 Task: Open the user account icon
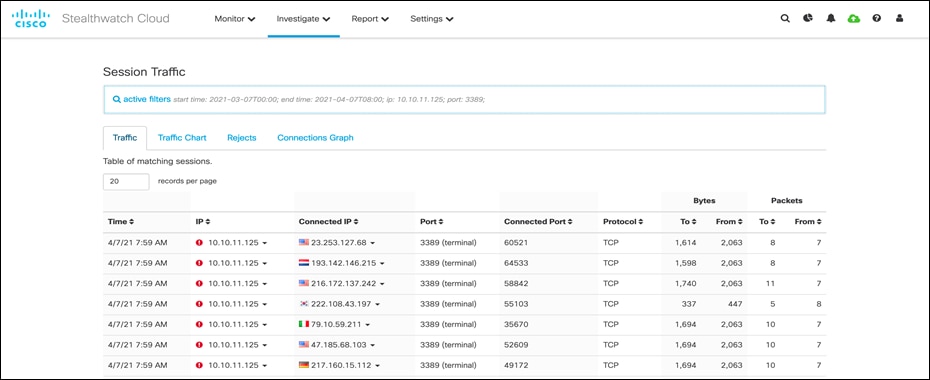click(900, 18)
